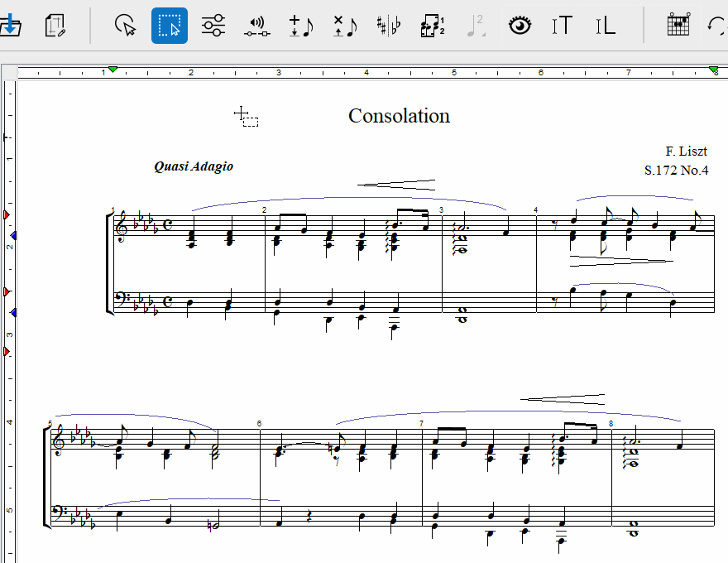Click the left green marker on the top ruler

click(x=113, y=70)
